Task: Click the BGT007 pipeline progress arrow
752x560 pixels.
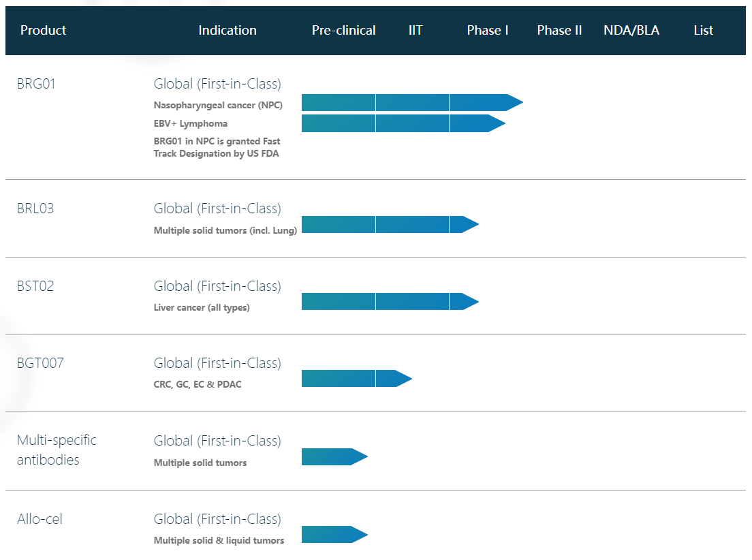Action: pos(354,378)
